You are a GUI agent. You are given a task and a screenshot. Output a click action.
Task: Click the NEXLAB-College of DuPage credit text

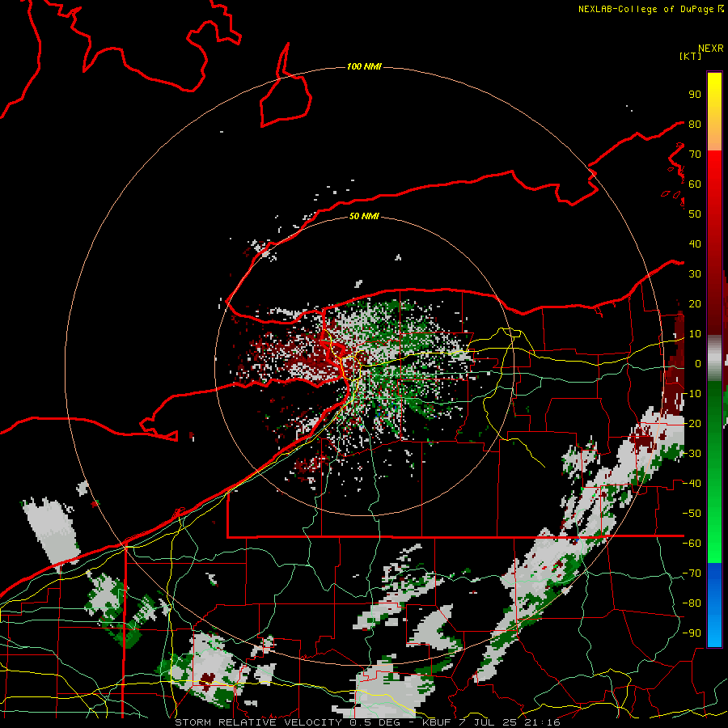click(647, 9)
